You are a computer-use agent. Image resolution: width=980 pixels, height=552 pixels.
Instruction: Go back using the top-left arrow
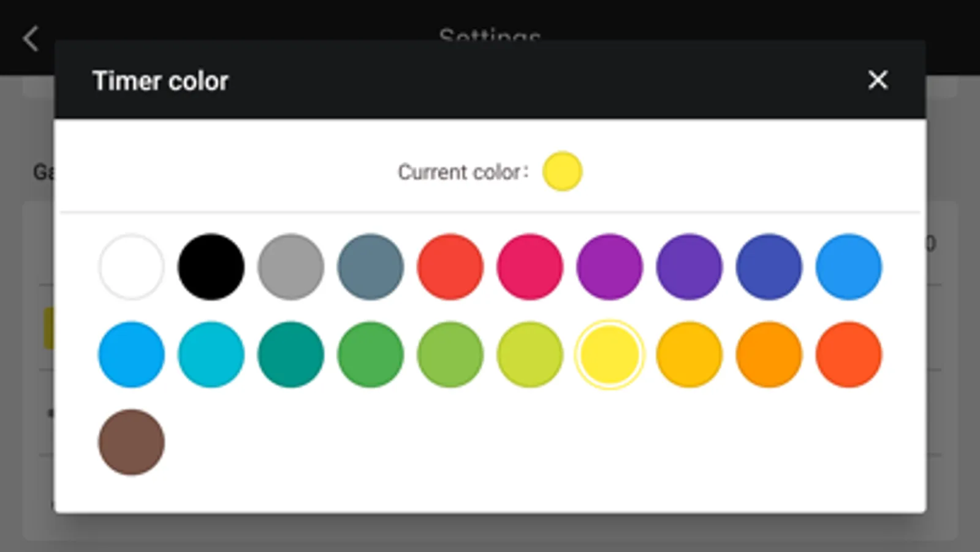click(31, 38)
